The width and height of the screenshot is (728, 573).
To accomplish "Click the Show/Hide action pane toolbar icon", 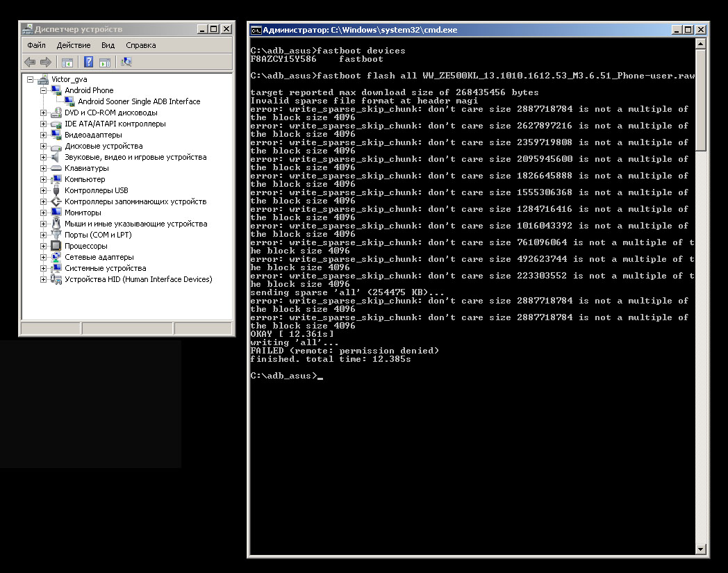I will click(x=105, y=62).
